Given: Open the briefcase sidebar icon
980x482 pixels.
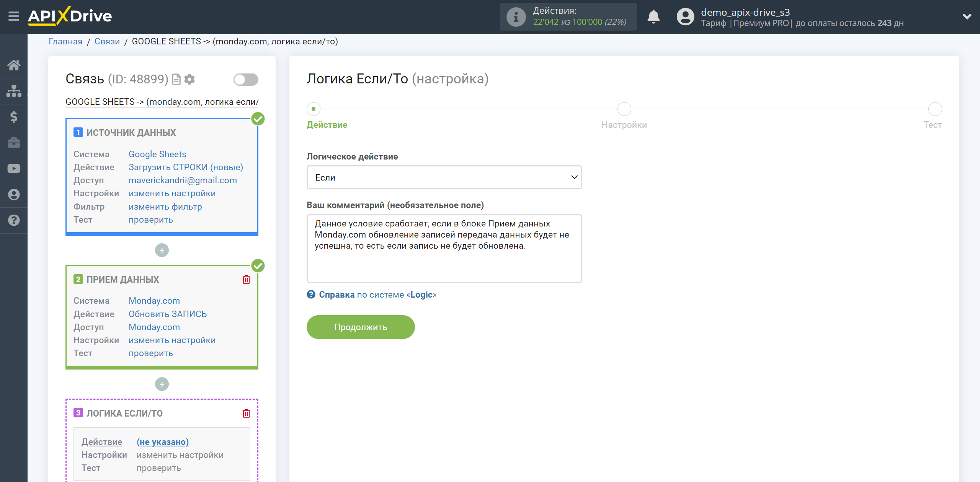Looking at the screenshot, I should point(14,143).
